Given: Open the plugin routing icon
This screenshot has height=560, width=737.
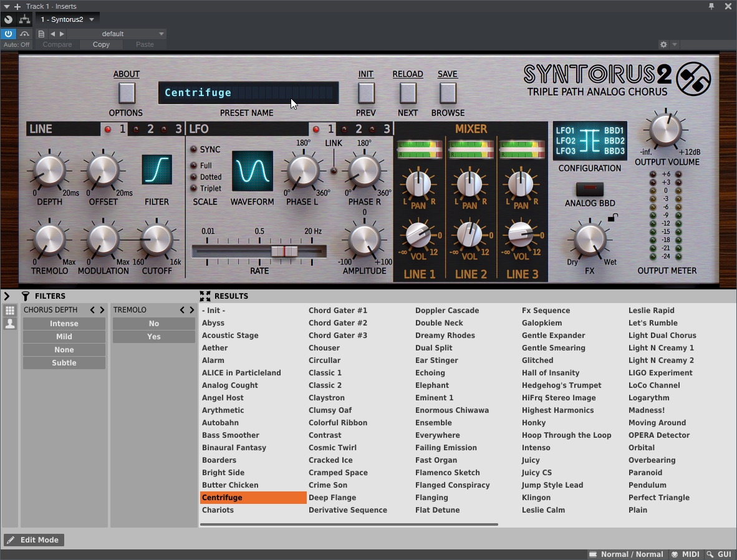Looking at the screenshot, I should pyautogui.click(x=24, y=19).
